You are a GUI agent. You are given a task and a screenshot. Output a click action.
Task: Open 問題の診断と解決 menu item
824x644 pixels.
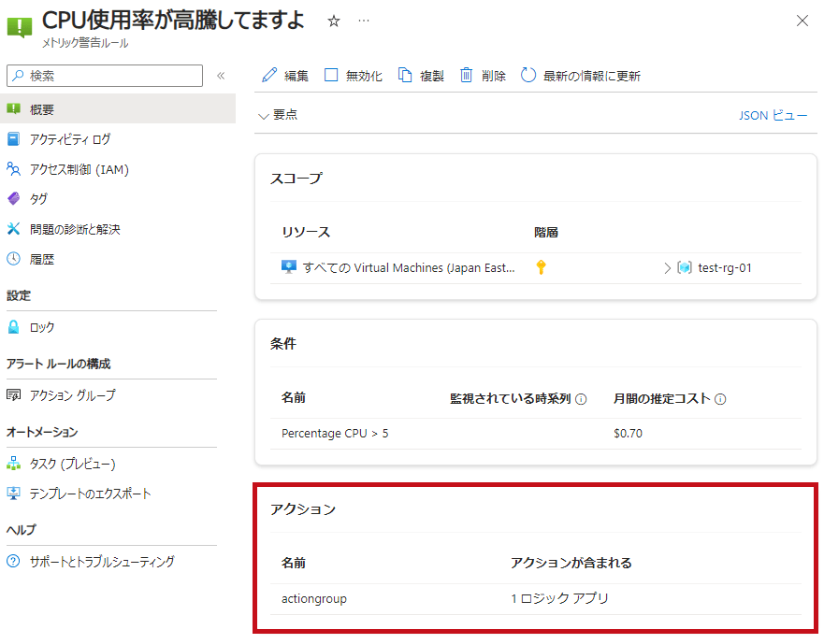coord(75,229)
